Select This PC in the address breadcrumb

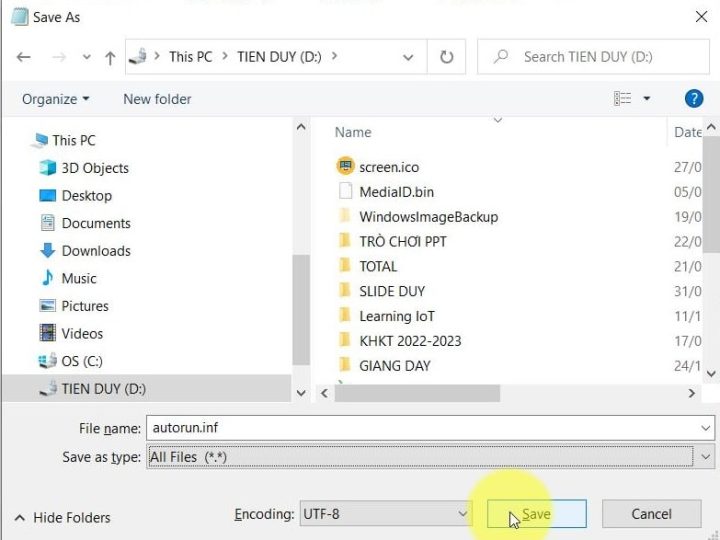tap(191, 56)
